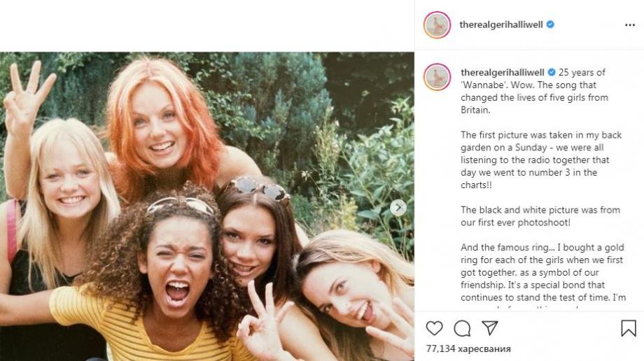The width and height of the screenshot is (644, 361).
Task: Open comments via the speech bubble icon
Action: click(462, 328)
